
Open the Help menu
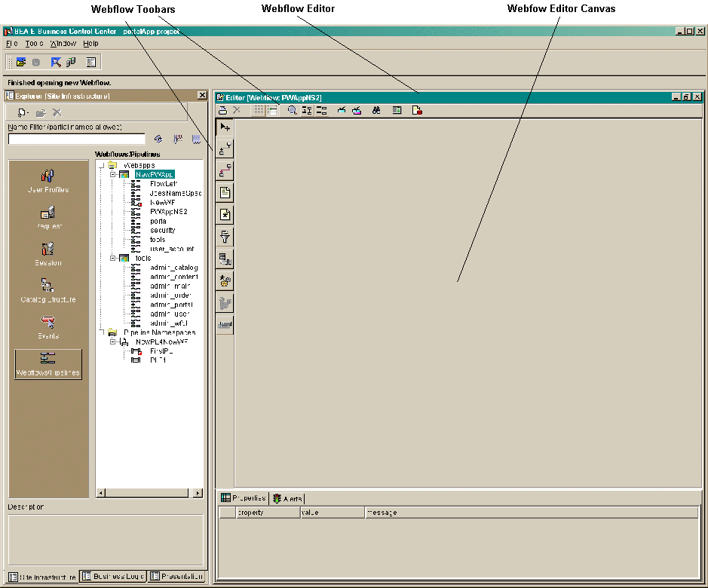(90, 44)
